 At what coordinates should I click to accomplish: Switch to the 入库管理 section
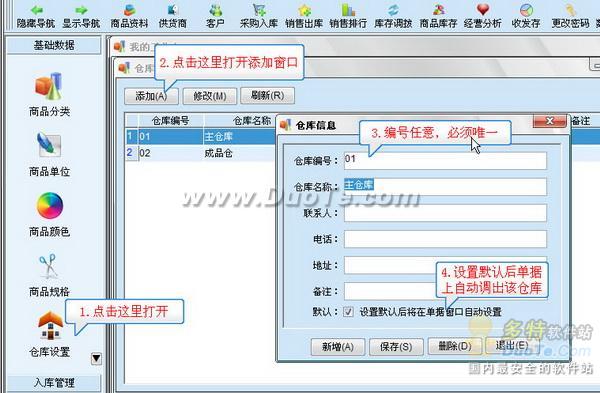(54, 383)
